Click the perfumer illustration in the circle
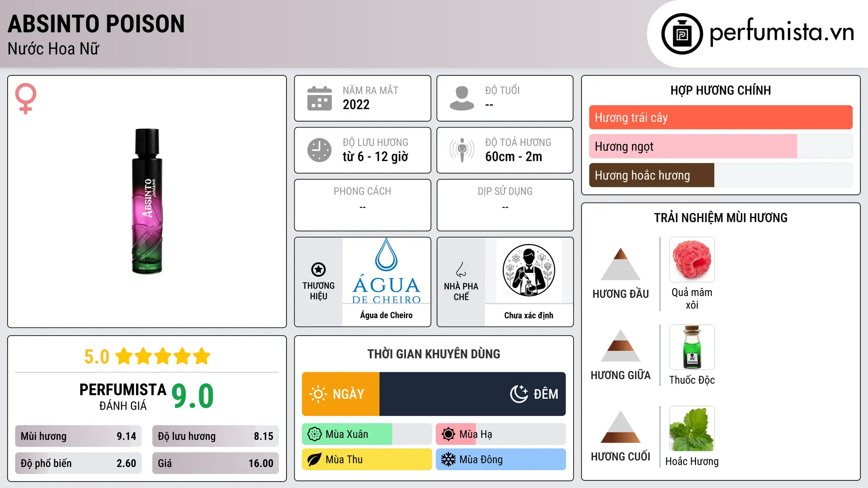Image resolution: width=868 pixels, height=488 pixels. tap(529, 270)
